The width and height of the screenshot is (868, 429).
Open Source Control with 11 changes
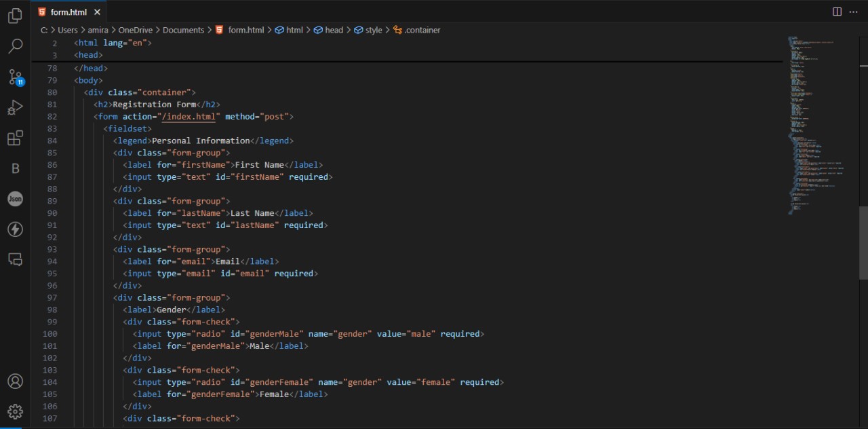(x=15, y=77)
